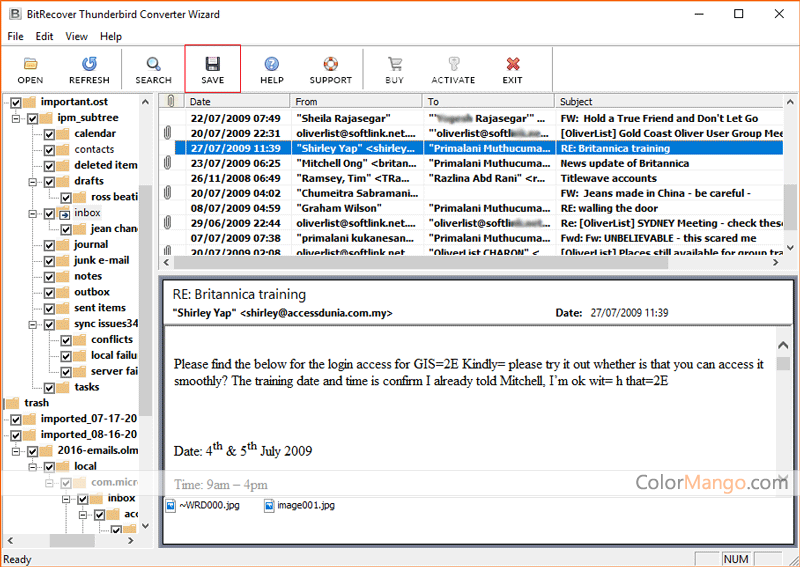Open the File menu
This screenshot has height=567, width=800.
[x=15, y=36]
